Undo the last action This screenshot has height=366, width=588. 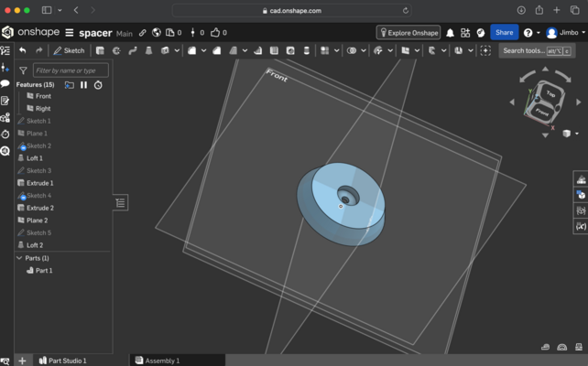[23, 50]
